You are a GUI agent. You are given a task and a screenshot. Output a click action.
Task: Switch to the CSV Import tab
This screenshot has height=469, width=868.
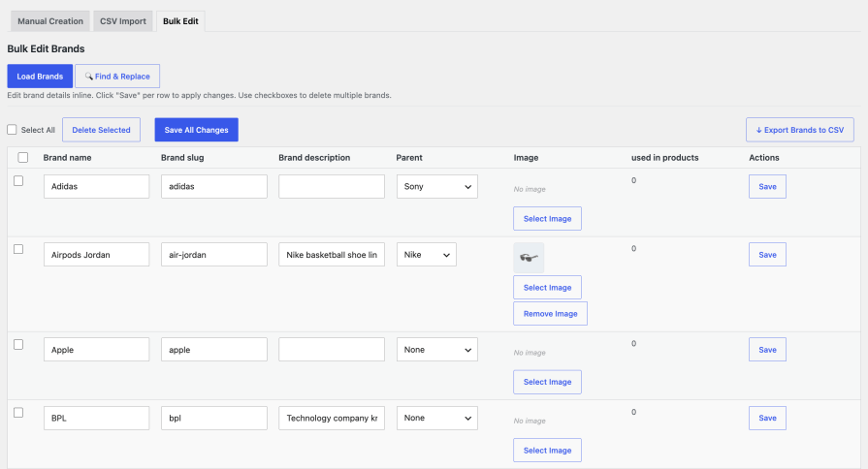(123, 21)
